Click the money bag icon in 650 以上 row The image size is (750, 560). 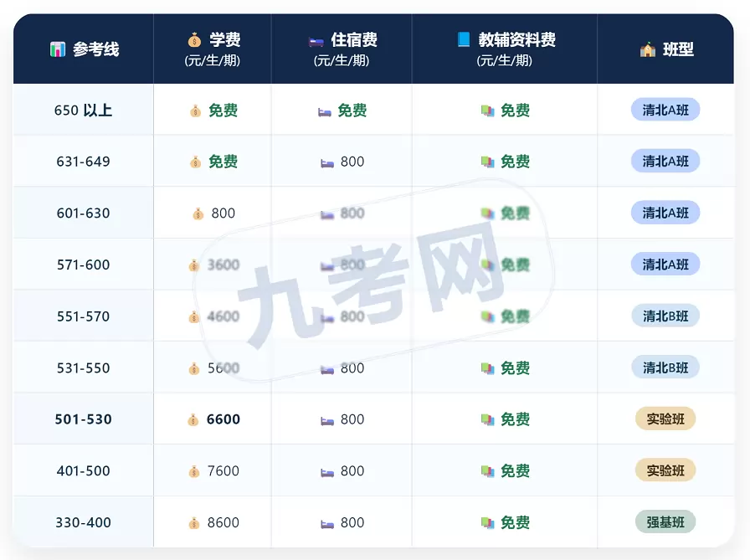tap(195, 111)
